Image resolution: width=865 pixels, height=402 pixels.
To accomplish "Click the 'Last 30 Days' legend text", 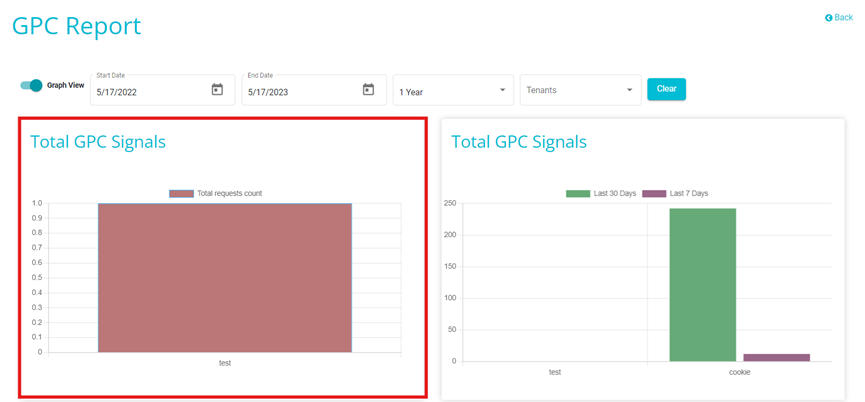I will click(615, 194).
